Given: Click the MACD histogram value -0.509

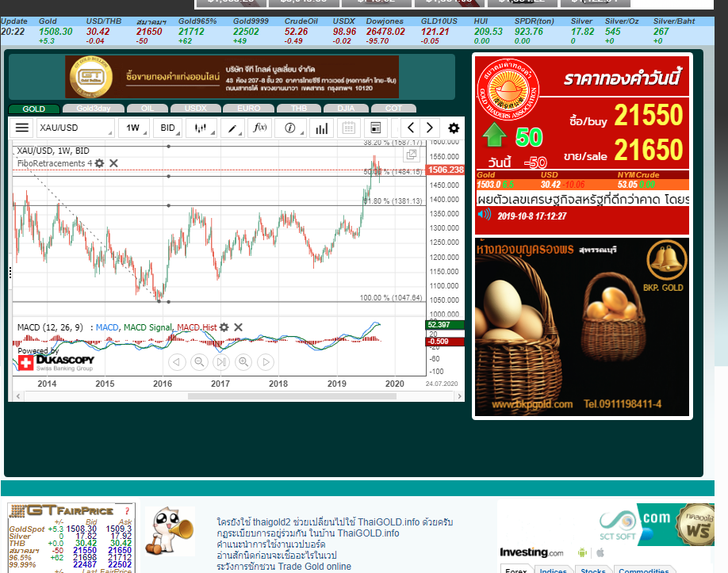Looking at the screenshot, I should tap(445, 342).
